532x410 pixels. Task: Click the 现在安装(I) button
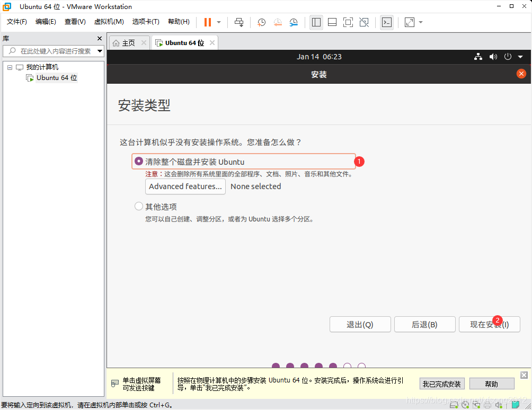click(x=489, y=325)
